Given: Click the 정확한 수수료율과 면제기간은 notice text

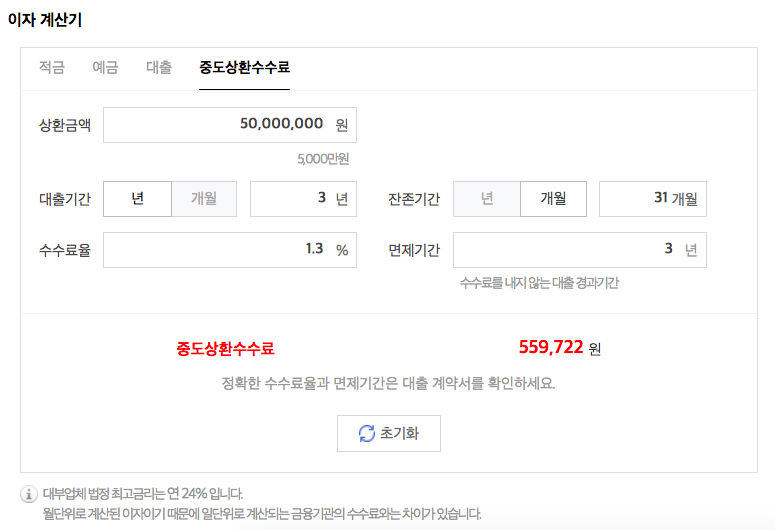Looking at the screenshot, I should tap(388, 383).
